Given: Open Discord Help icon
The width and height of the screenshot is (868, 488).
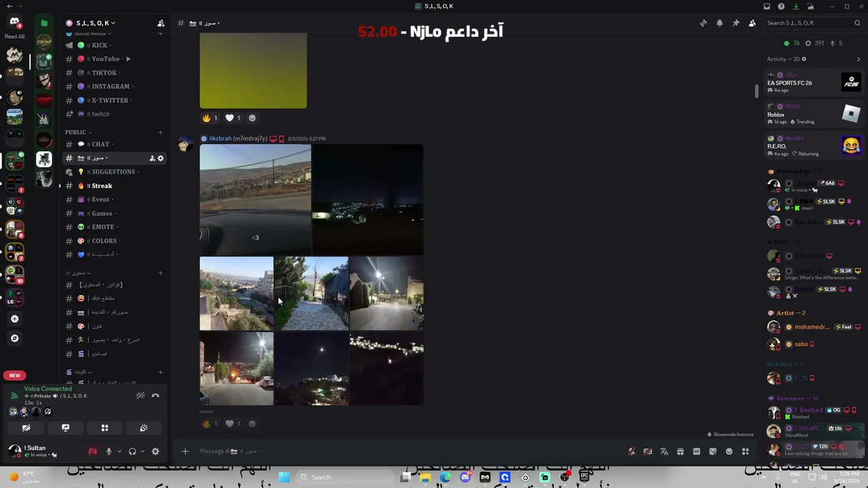Looking at the screenshot, I should point(781,7).
